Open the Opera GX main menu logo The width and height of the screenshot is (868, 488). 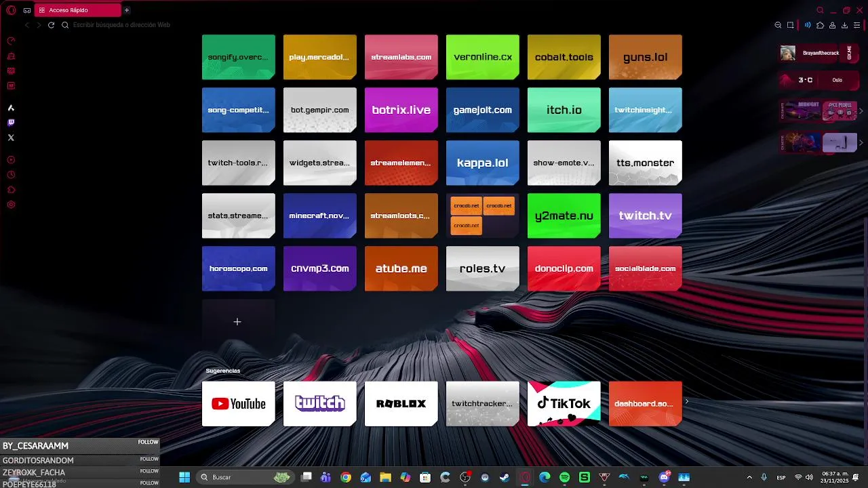coord(11,10)
